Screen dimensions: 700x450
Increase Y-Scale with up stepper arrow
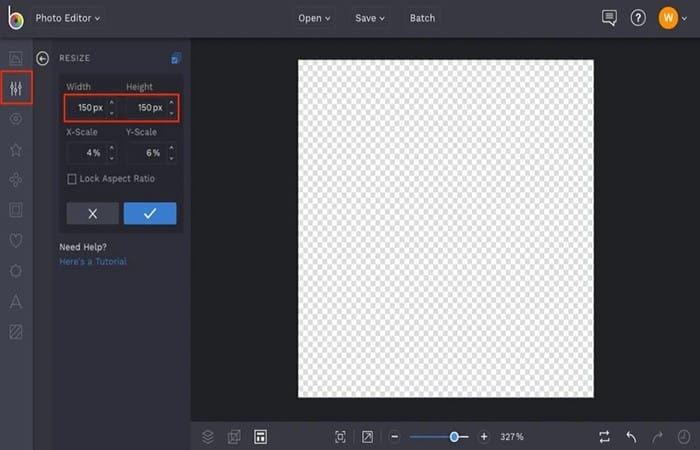[x=171, y=148]
